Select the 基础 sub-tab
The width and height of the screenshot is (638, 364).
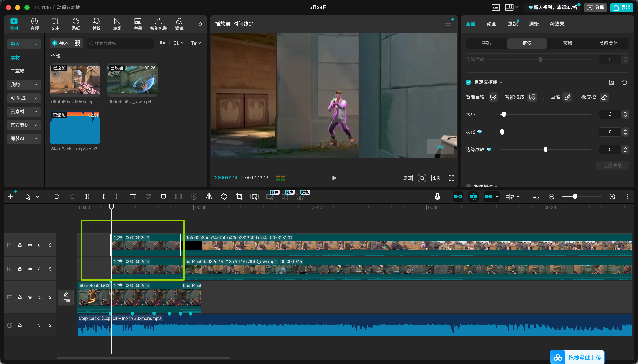point(486,43)
